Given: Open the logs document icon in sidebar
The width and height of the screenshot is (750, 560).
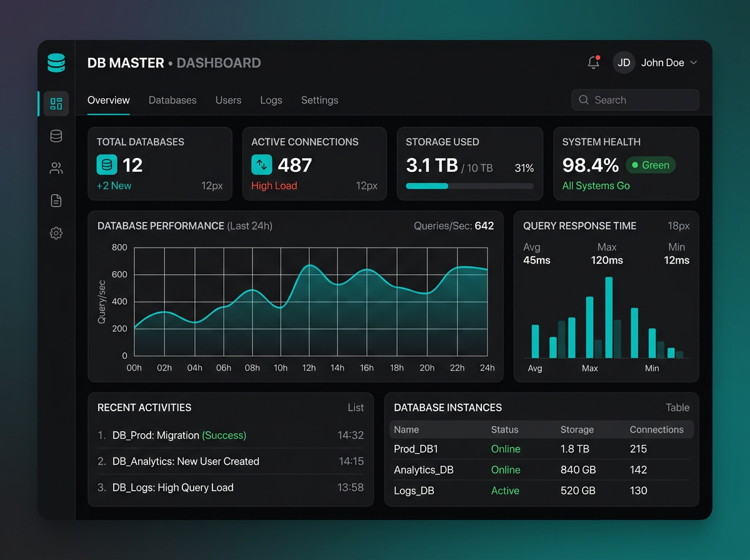Looking at the screenshot, I should pyautogui.click(x=56, y=201).
